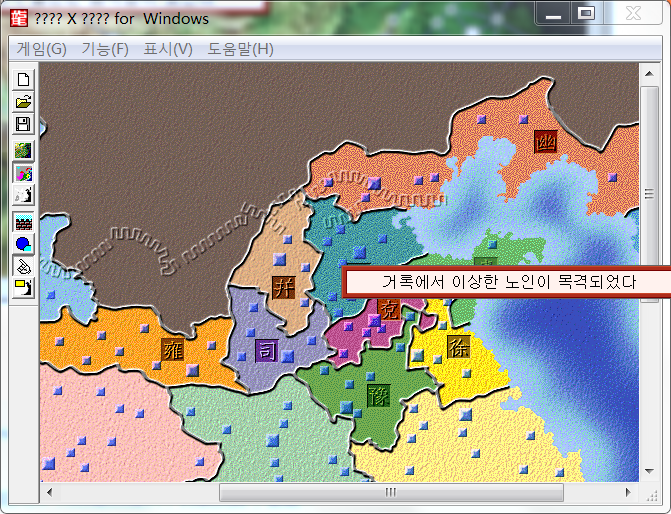Open the 게임(G) menu
The width and height of the screenshot is (671, 514).
42,49
